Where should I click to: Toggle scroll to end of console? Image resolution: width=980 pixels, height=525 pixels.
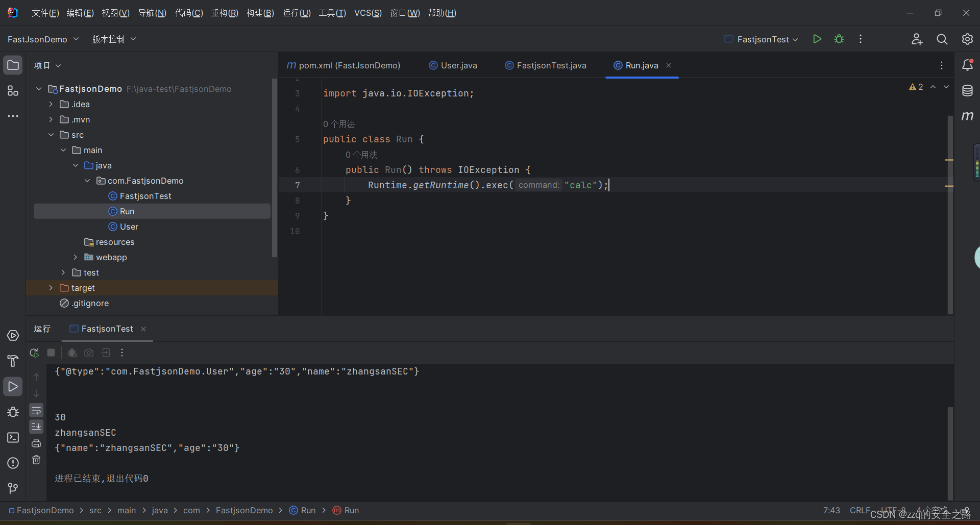coord(36,427)
